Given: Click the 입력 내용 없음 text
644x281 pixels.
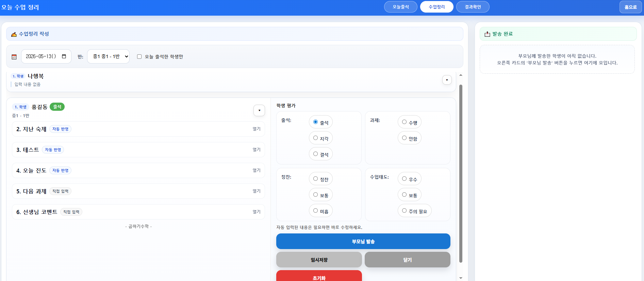Looking at the screenshot, I should point(28,84).
